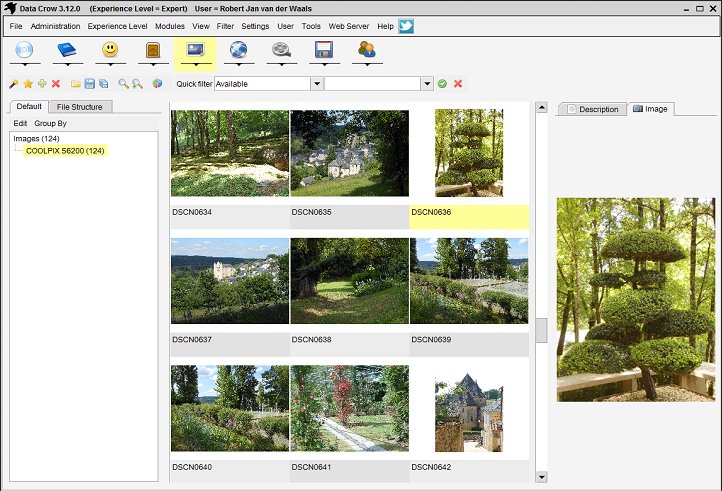Open the blue book module icon

click(67, 49)
